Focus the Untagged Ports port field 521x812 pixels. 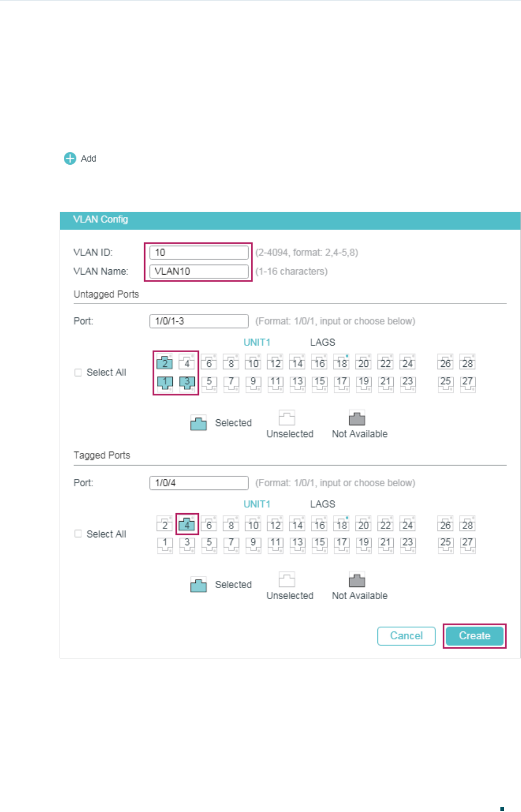coord(199,321)
